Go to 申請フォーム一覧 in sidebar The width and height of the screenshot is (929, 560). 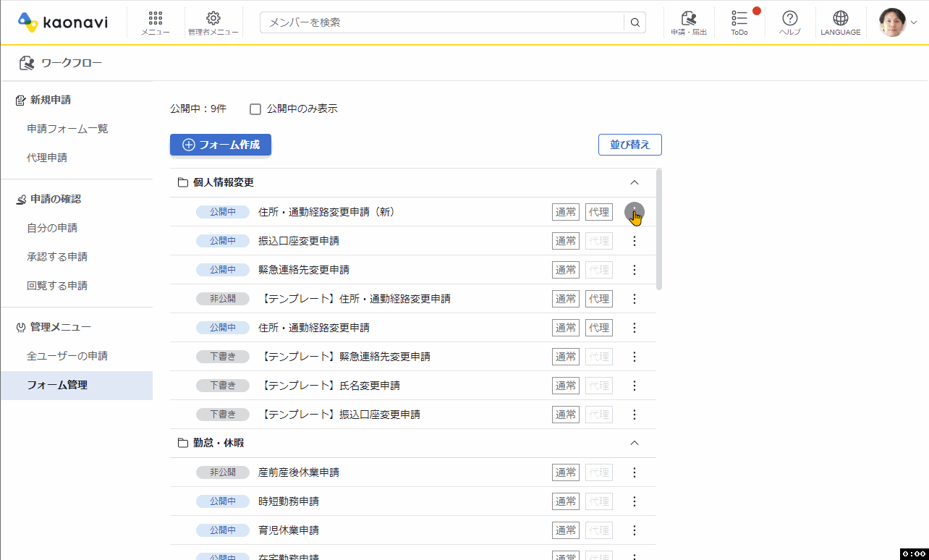(x=67, y=129)
